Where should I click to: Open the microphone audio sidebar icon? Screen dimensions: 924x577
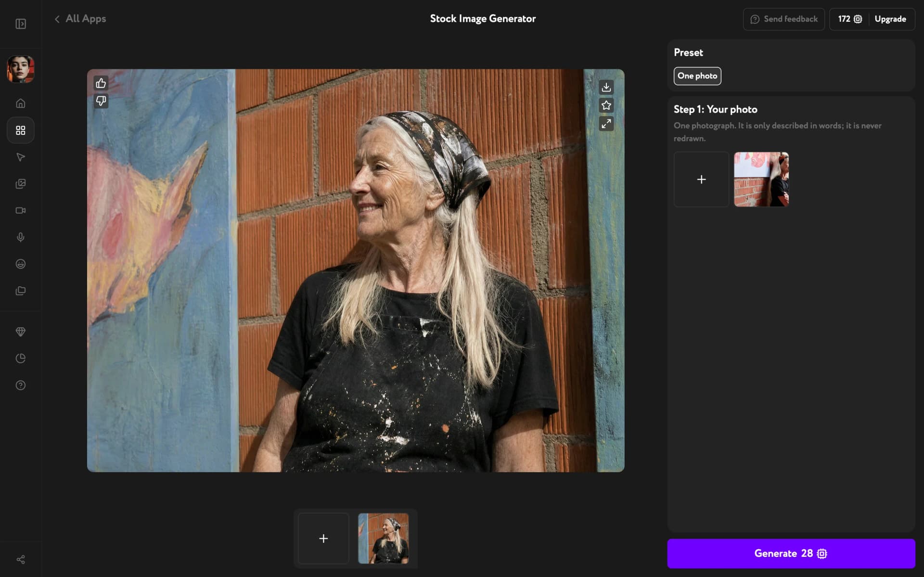pyautogui.click(x=21, y=237)
